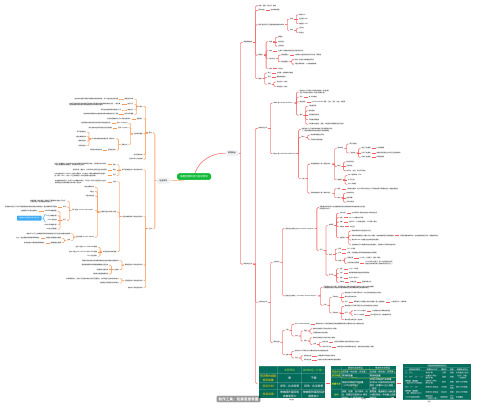Select the blue highlighted summary node
The image size is (477, 408).
tap(29, 218)
